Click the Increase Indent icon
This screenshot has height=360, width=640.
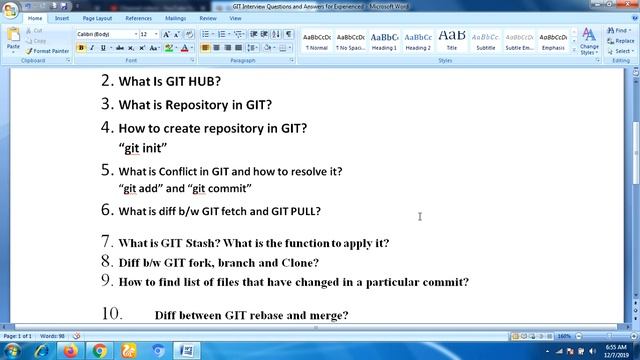[x=264, y=34]
